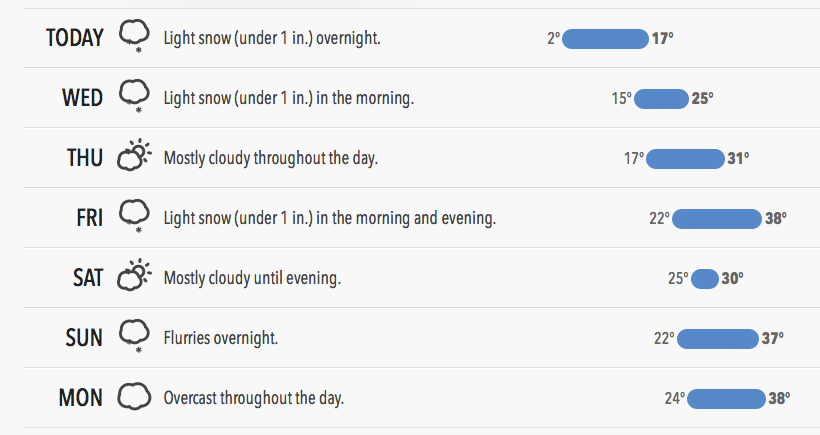Expand the TODAY forecast row
The image size is (820, 435).
[422, 38]
